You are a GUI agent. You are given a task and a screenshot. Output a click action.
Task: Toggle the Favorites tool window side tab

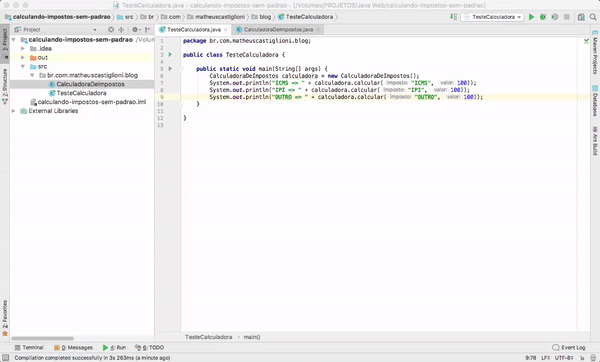[5, 318]
